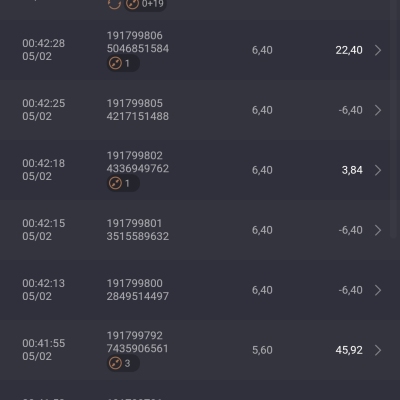This screenshot has height=400, width=400.
Task: Click the 5,60 bet amount
Action: (262, 350)
